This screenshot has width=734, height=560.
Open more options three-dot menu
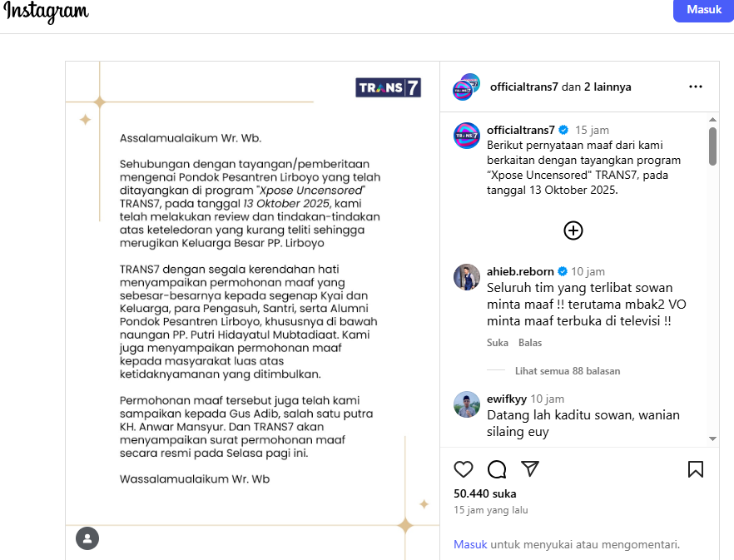pos(696,87)
